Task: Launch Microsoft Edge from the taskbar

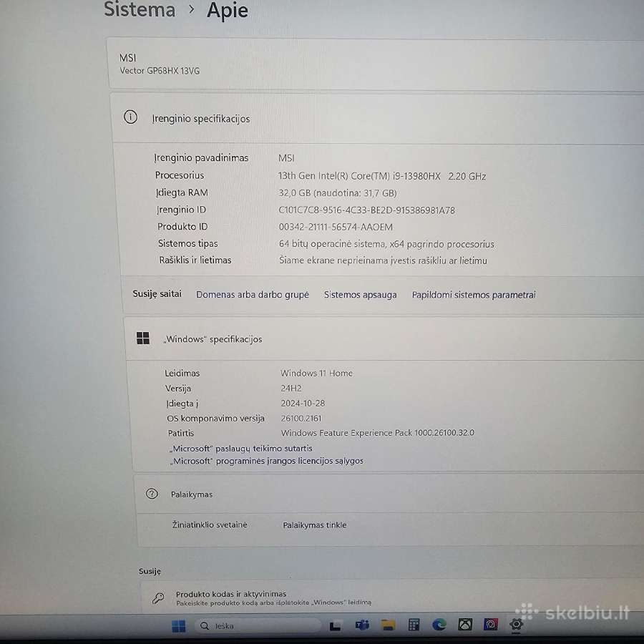Action: click(439, 625)
